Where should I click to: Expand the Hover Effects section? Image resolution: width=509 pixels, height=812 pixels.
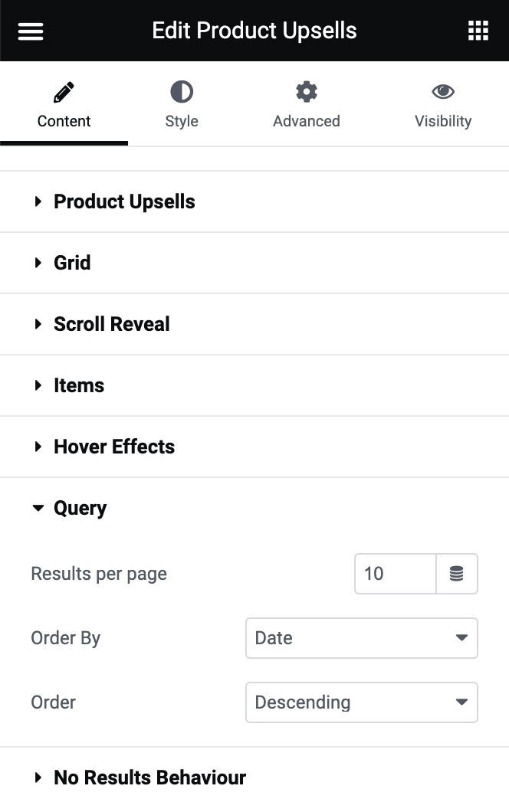tap(113, 447)
